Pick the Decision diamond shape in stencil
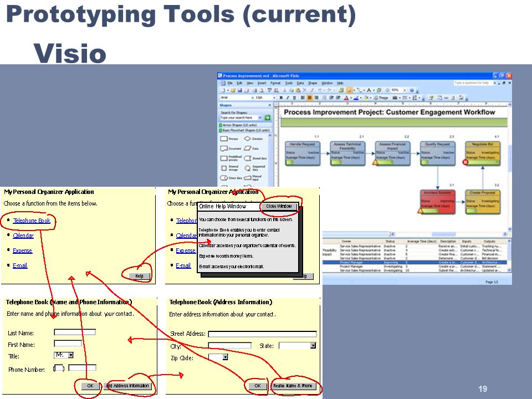Viewport: 532px width, 399px height. point(247,139)
